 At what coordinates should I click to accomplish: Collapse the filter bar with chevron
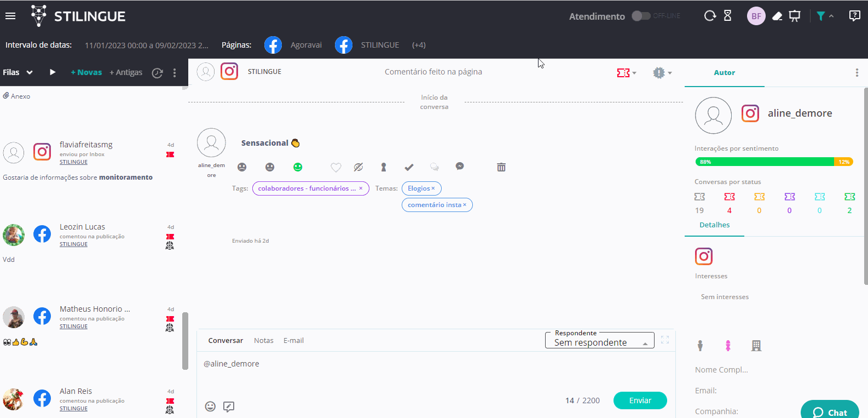pyautogui.click(x=831, y=16)
